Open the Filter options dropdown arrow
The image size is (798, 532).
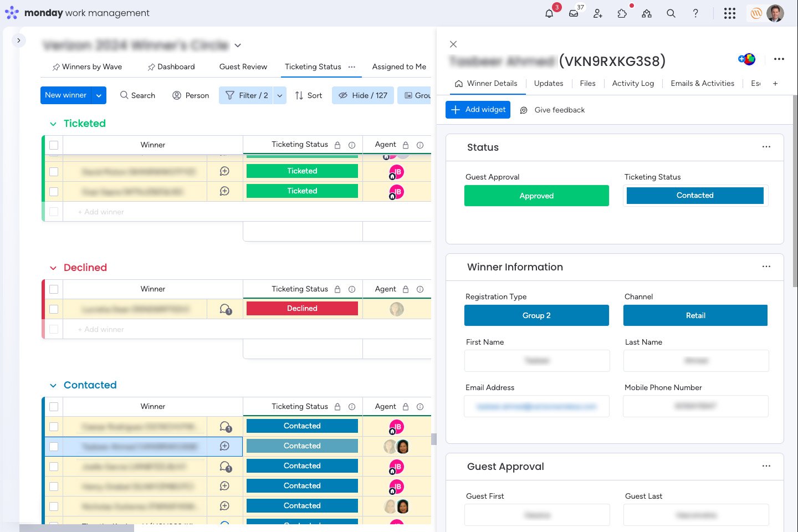280,95
